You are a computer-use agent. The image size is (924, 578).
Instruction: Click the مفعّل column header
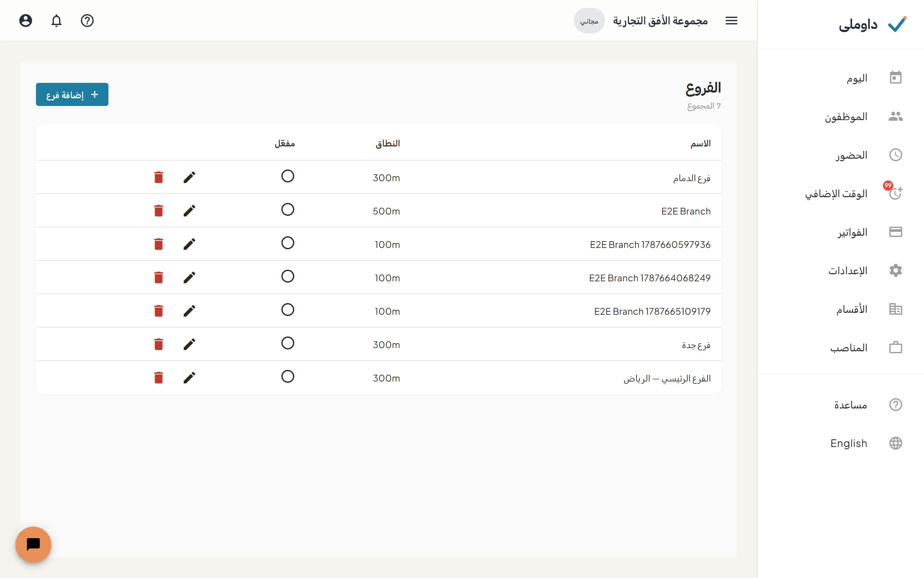(285, 143)
